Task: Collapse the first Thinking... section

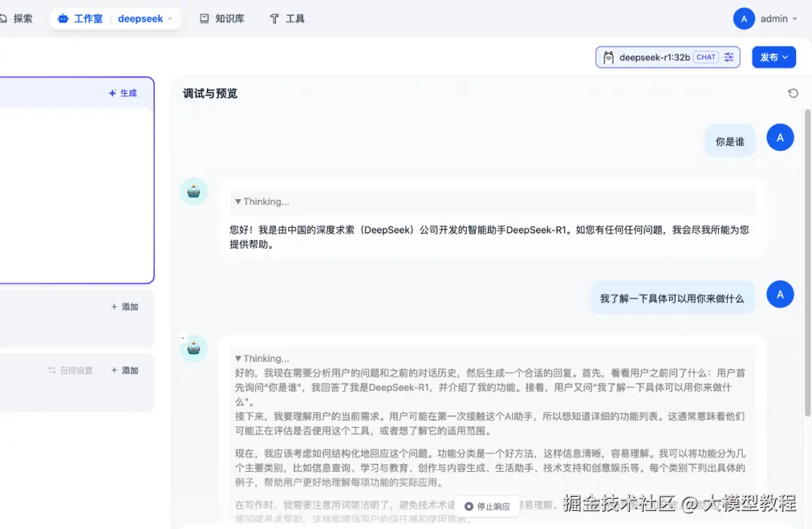Action: 241,201
